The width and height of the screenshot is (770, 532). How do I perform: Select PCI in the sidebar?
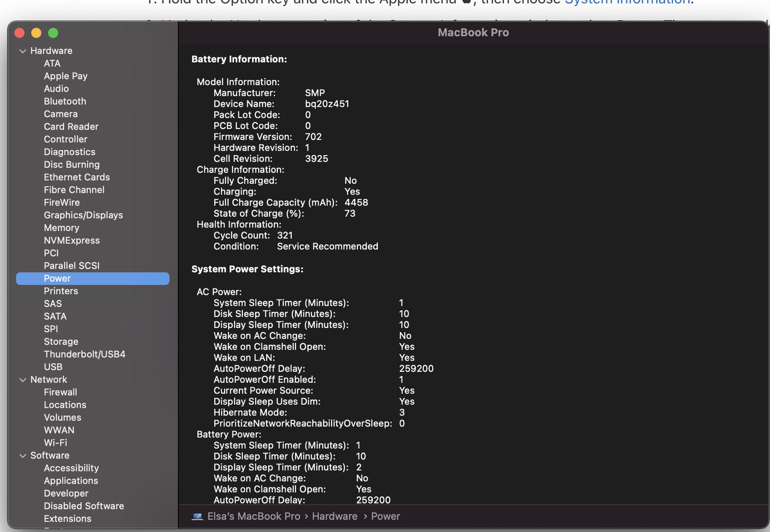[x=51, y=253]
